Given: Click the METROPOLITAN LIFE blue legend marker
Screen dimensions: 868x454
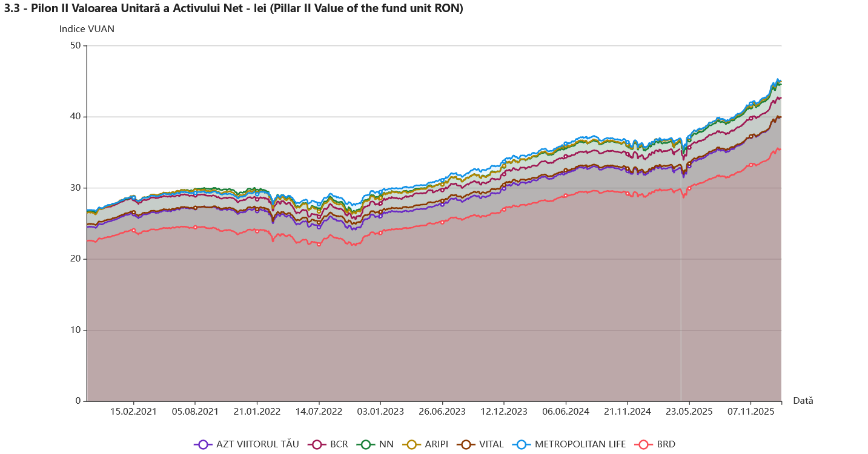Looking at the screenshot, I should tap(521, 444).
